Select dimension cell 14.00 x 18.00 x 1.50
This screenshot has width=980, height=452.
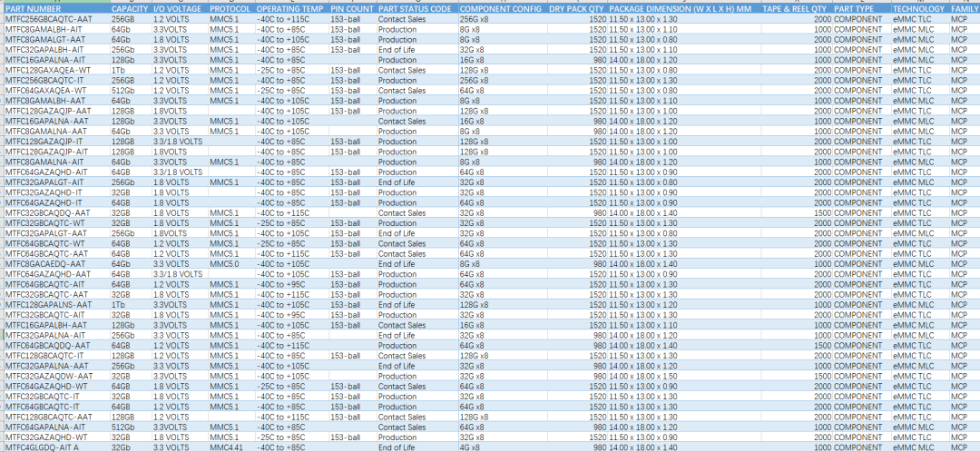(x=684, y=376)
